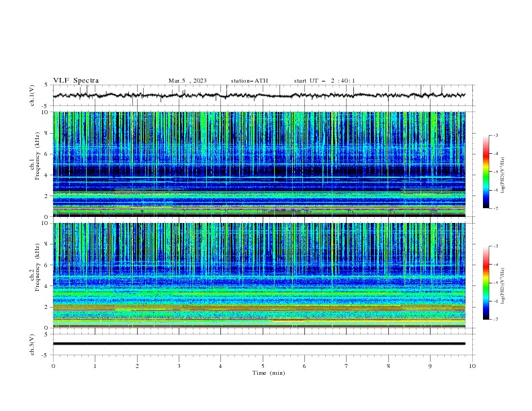The height and width of the screenshot is (411, 532).
Task: Click the ch.1 PSD color scale bar
Action: [486, 172]
